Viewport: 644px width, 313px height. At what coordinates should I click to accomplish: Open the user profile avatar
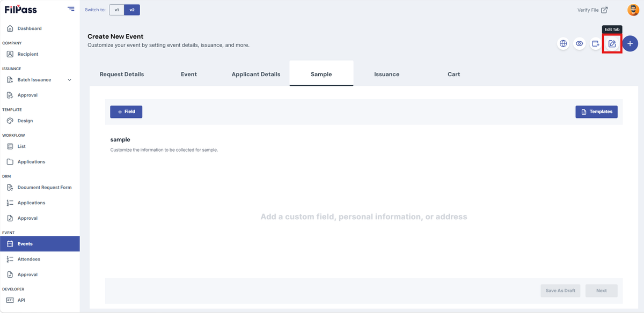[x=633, y=10]
